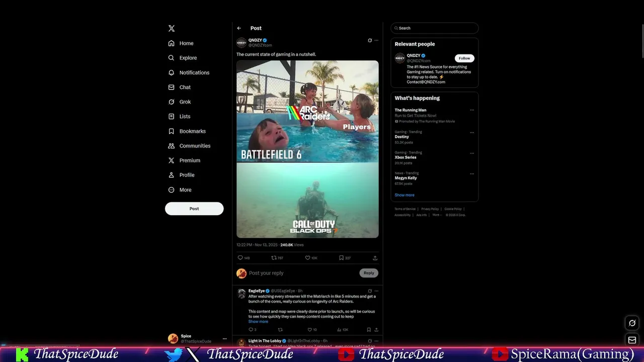Click the Communities sidebar icon
644x362 pixels.
(x=172, y=146)
